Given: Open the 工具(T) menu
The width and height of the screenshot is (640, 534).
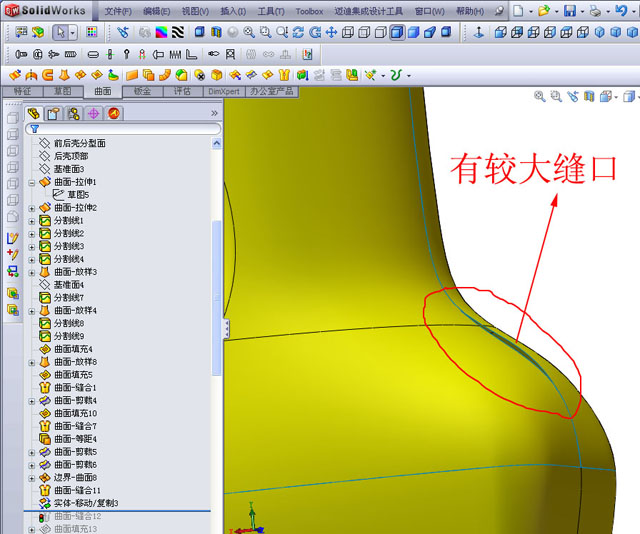Looking at the screenshot, I should (x=271, y=11).
